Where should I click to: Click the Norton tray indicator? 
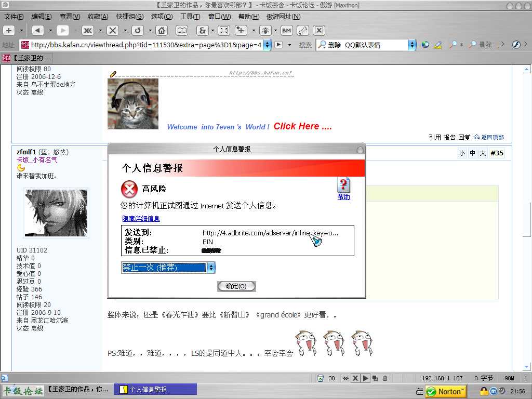pyautogui.click(x=445, y=391)
